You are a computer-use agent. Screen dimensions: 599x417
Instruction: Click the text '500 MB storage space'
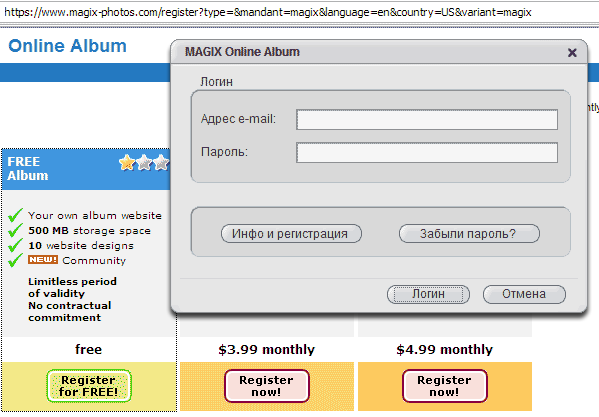[89, 231]
